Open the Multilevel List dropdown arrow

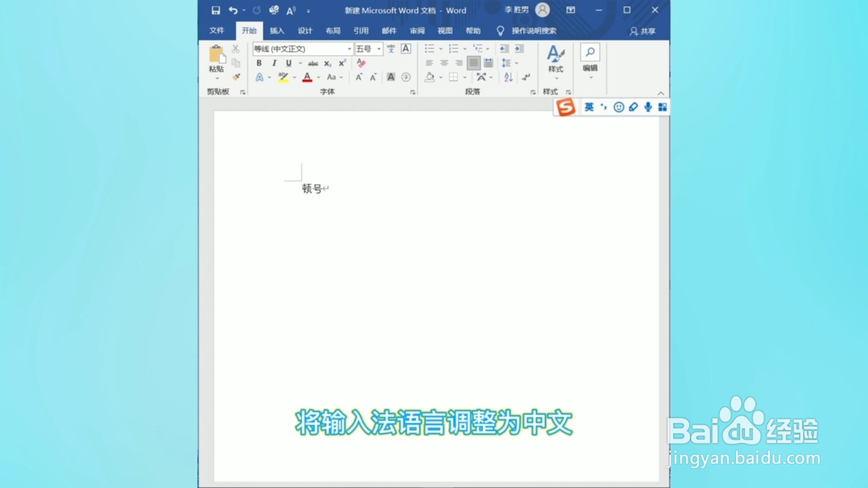[488, 49]
